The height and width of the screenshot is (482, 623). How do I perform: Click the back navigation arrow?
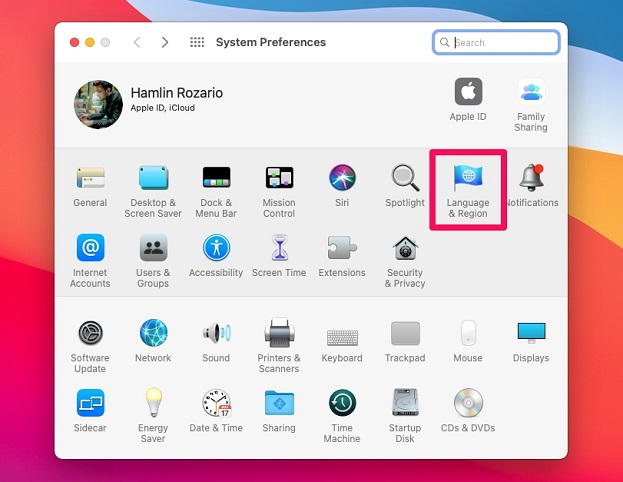[137, 42]
